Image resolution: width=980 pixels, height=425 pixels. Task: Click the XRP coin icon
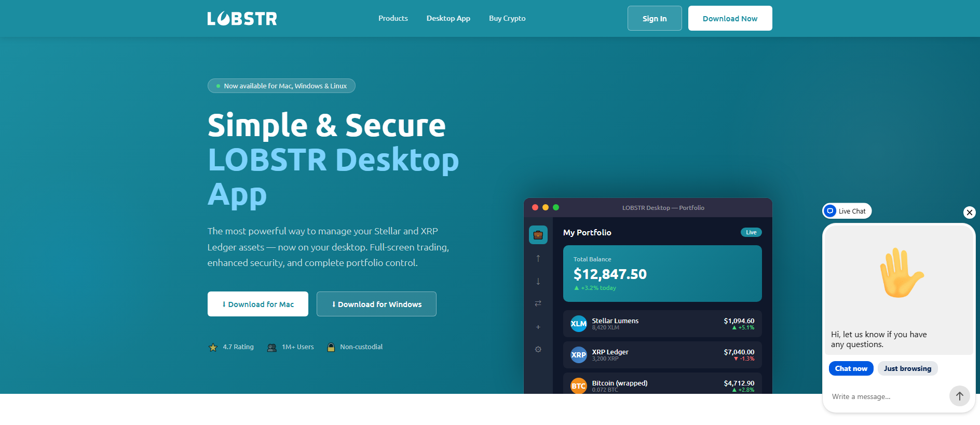point(579,355)
